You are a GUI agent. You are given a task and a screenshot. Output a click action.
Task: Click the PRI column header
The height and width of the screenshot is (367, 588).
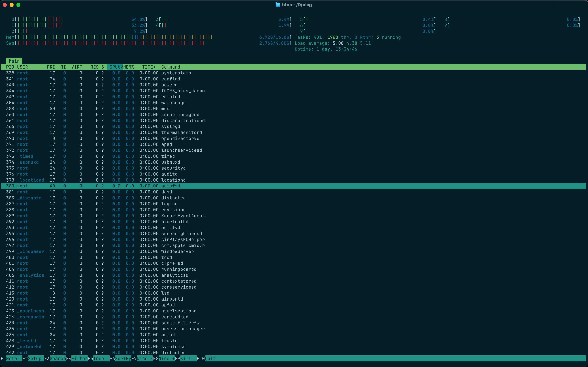pos(51,67)
